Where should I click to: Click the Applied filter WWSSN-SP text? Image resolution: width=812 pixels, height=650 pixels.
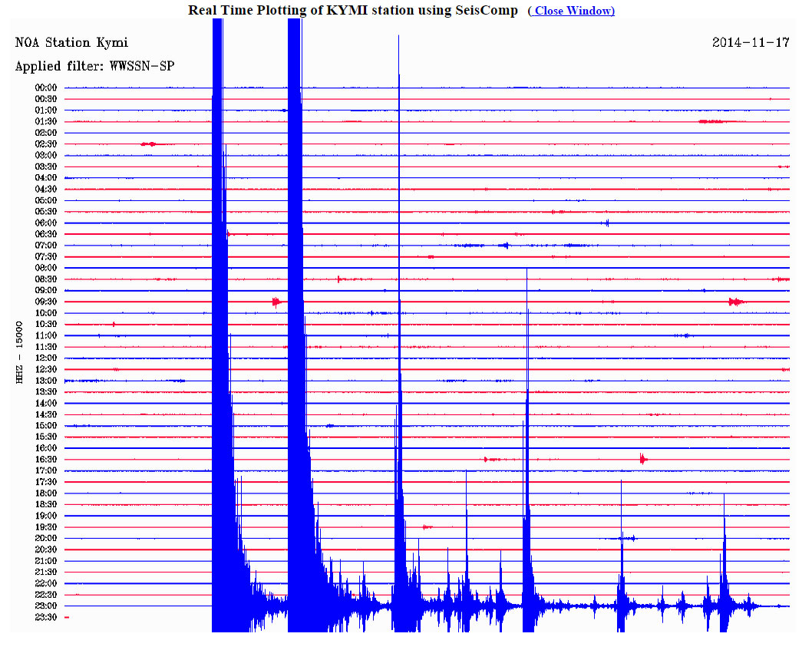coord(94,67)
